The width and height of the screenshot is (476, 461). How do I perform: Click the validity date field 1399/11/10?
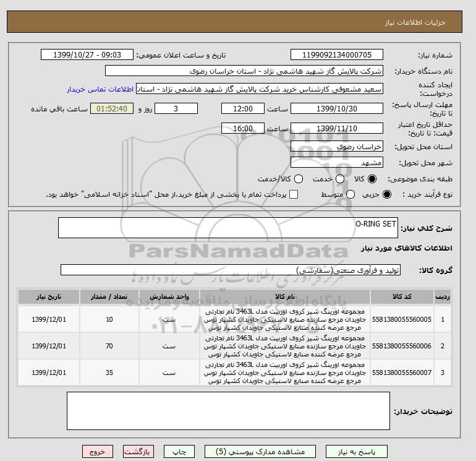337,128
